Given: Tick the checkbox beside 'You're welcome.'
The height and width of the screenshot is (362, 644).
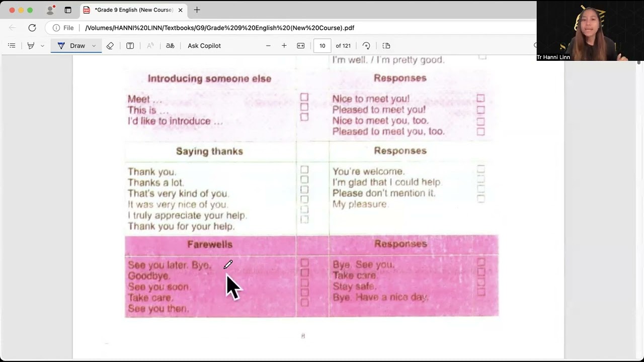Looking at the screenshot, I should (480, 169).
